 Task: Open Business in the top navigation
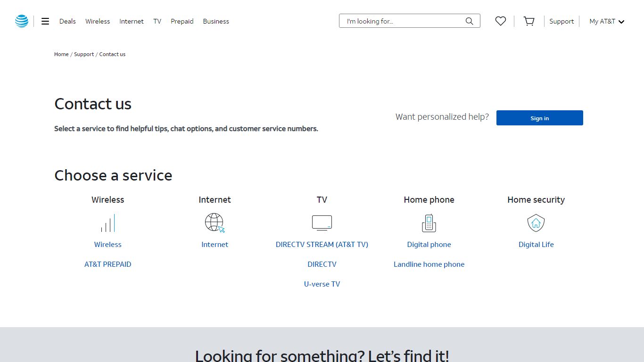click(216, 21)
